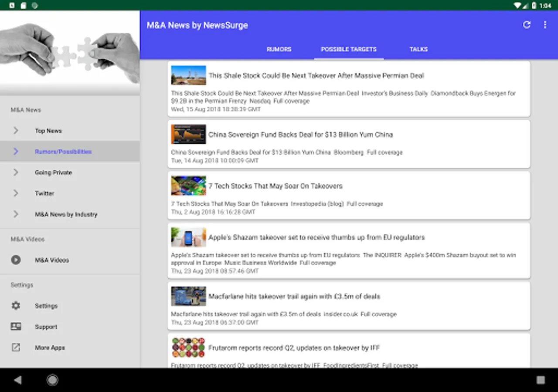Open 7 Tech Stocks takeovers headline

[x=276, y=186]
